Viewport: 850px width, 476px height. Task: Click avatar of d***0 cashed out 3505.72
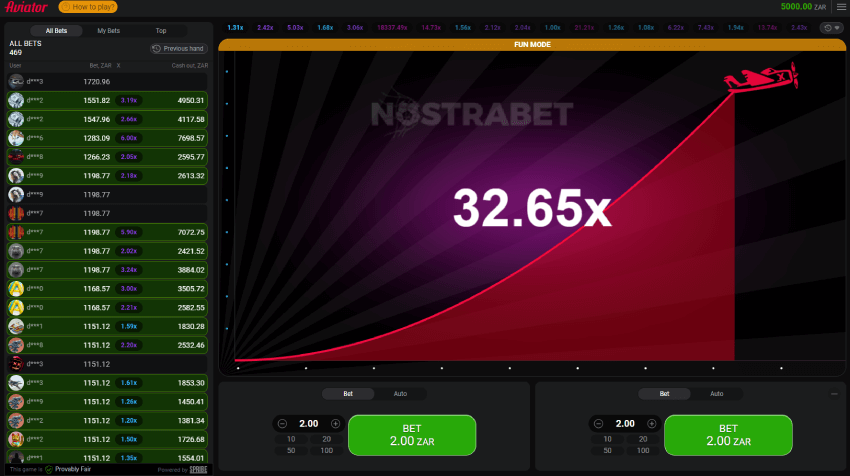pos(16,288)
